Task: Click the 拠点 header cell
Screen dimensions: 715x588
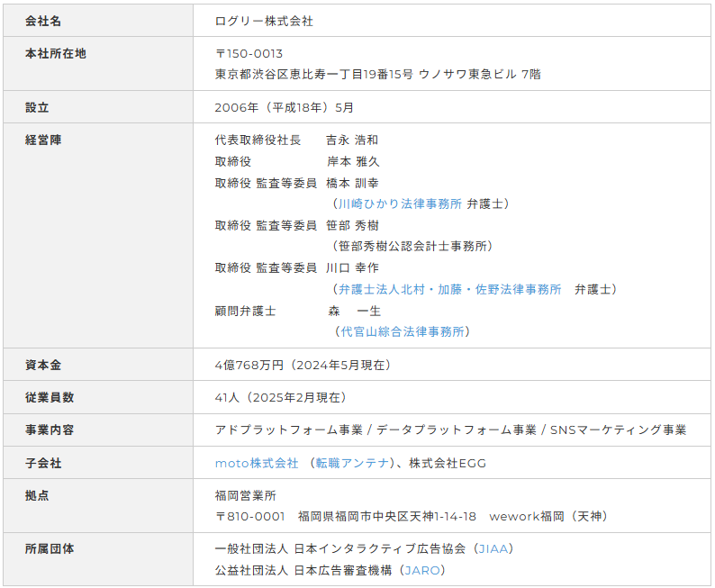Action: pyautogui.click(x=98, y=505)
